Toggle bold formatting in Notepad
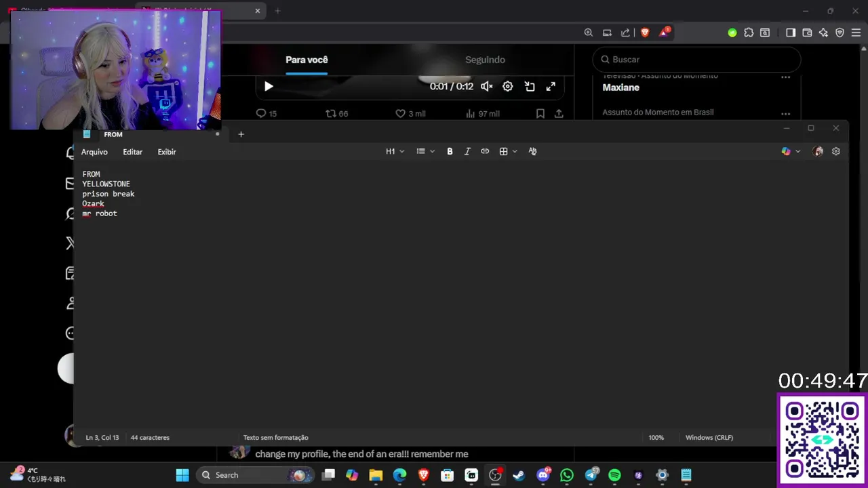 pyautogui.click(x=450, y=152)
